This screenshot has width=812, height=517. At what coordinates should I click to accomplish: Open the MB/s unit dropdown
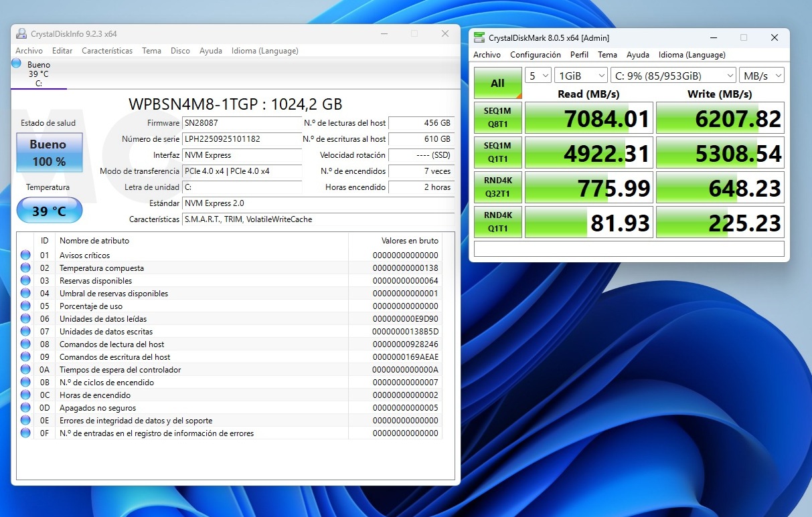click(x=762, y=76)
